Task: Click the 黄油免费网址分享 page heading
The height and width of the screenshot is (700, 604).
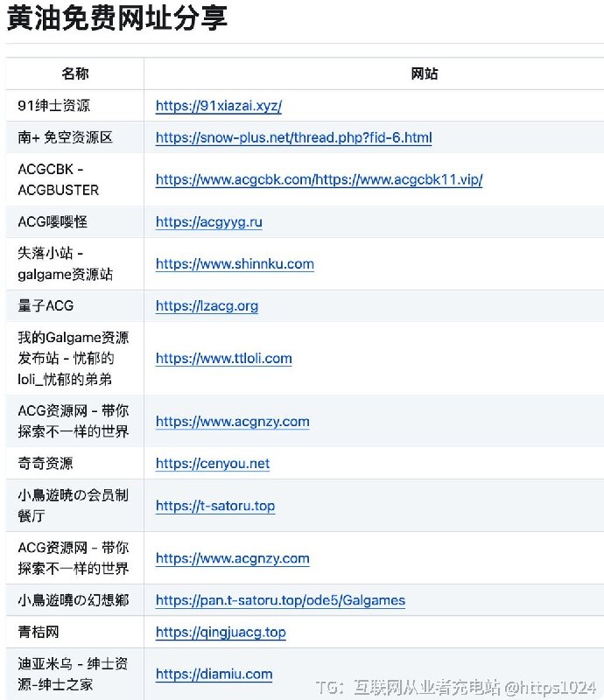Action: [x=117, y=18]
